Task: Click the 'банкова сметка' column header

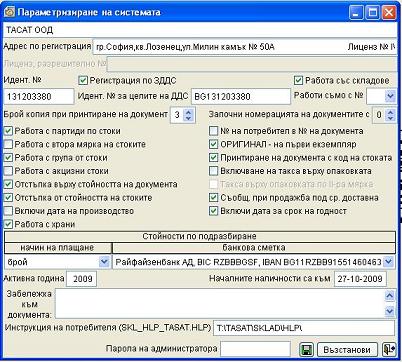Action: coord(254,248)
